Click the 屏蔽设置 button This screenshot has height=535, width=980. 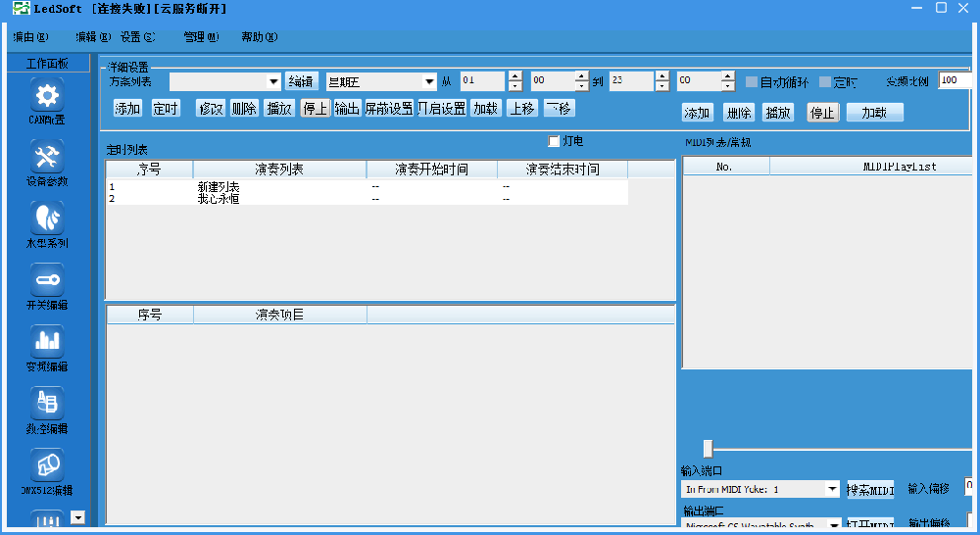click(389, 109)
